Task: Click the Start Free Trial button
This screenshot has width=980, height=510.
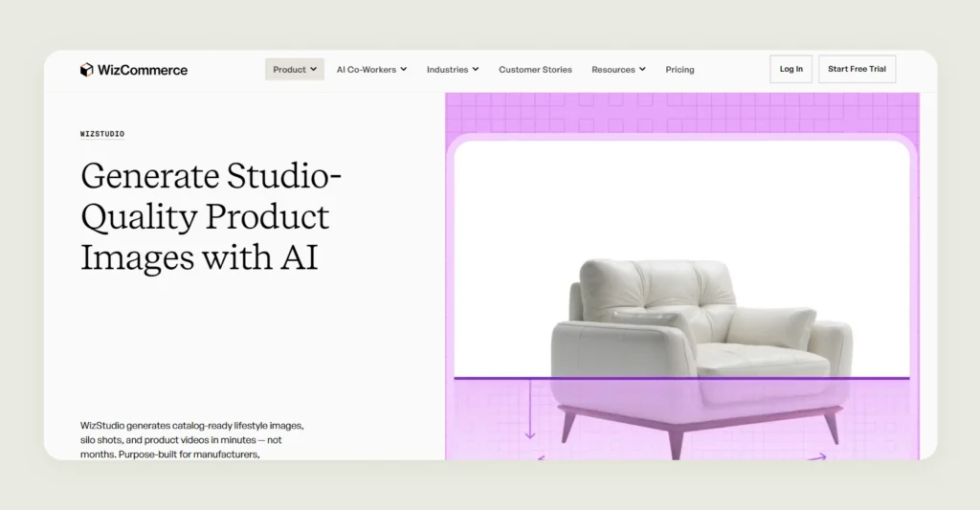Action: point(857,69)
